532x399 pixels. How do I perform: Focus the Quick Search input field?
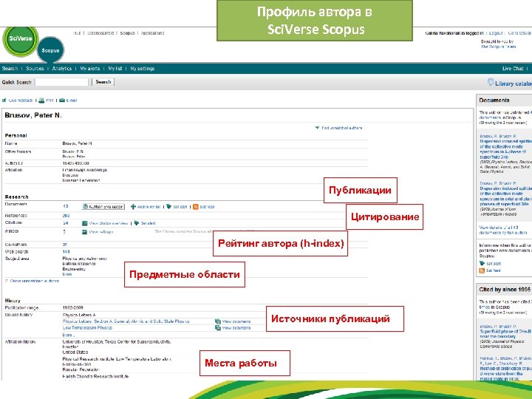[x=62, y=82]
